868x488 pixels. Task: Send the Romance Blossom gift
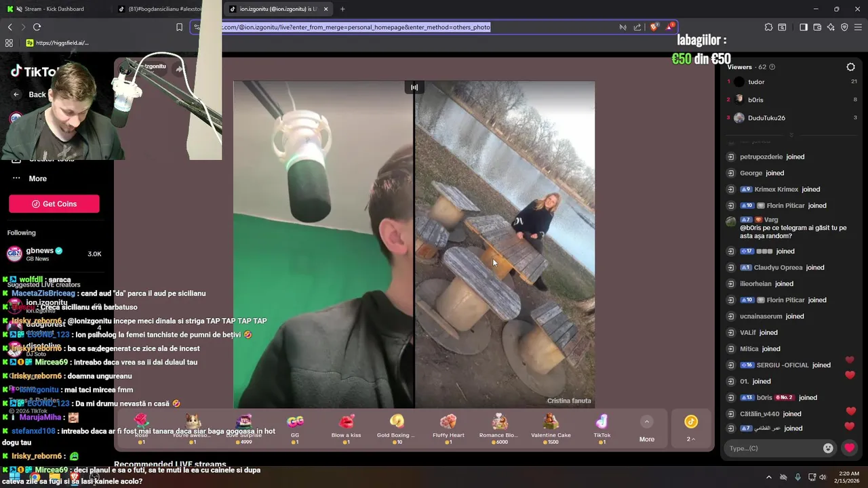pyautogui.click(x=499, y=428)
